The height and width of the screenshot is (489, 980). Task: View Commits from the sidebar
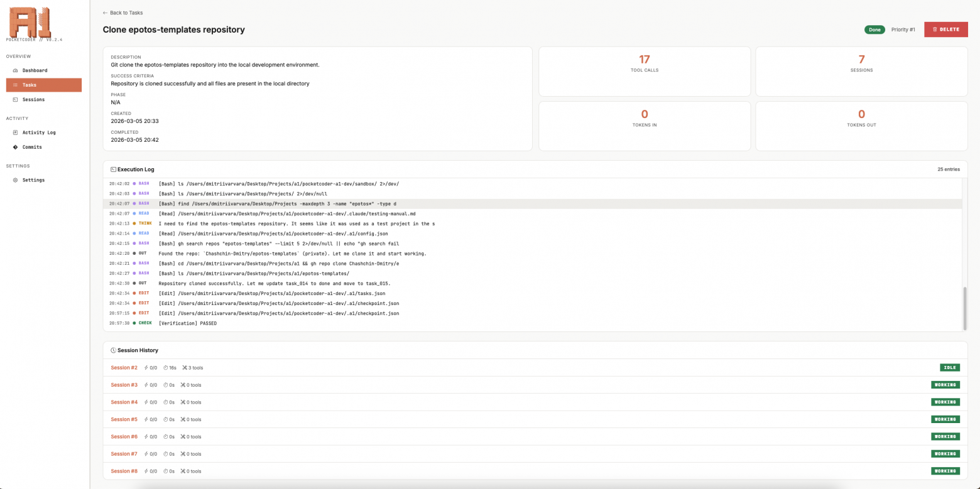(x=44, y=147)
